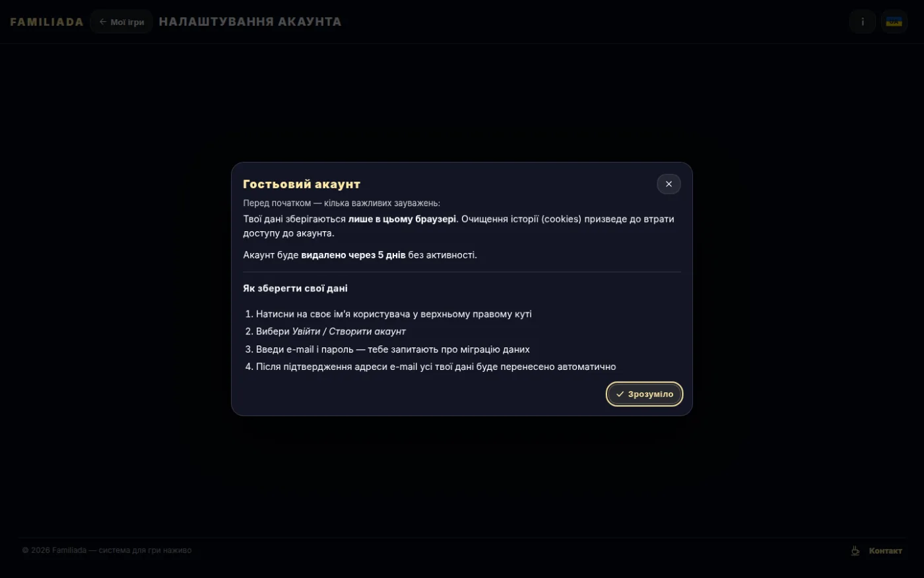Click the coffee cup icon in footer
The height and width of the screenshot is (578, 924).
click(x=855, y=550)
